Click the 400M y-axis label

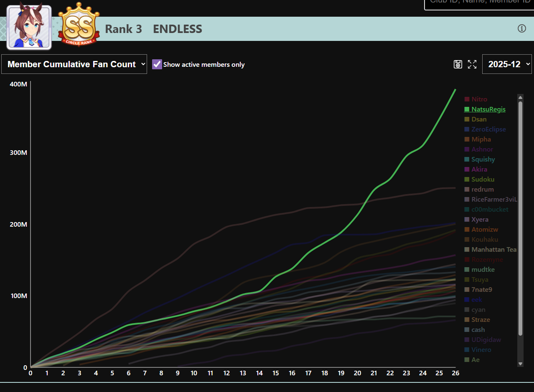[18, 84]
